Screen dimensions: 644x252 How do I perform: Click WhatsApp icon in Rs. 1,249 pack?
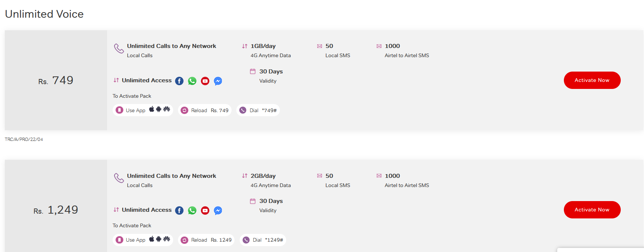192,210
